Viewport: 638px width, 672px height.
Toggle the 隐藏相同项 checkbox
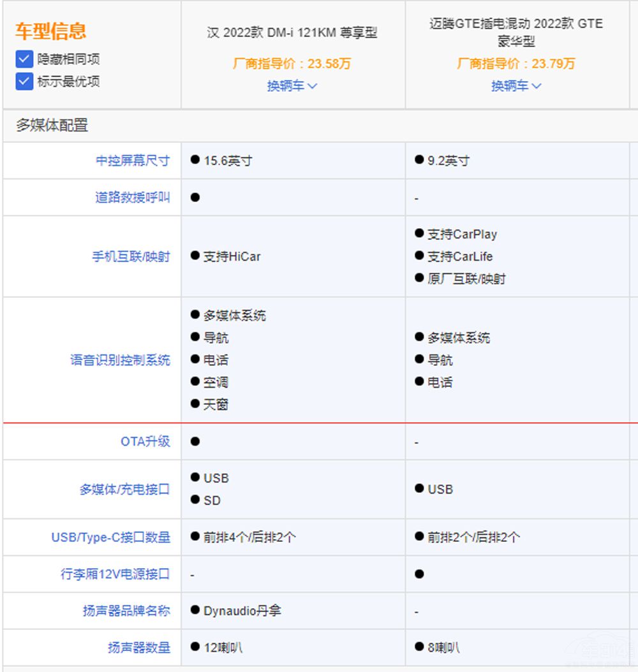[24, 59]
